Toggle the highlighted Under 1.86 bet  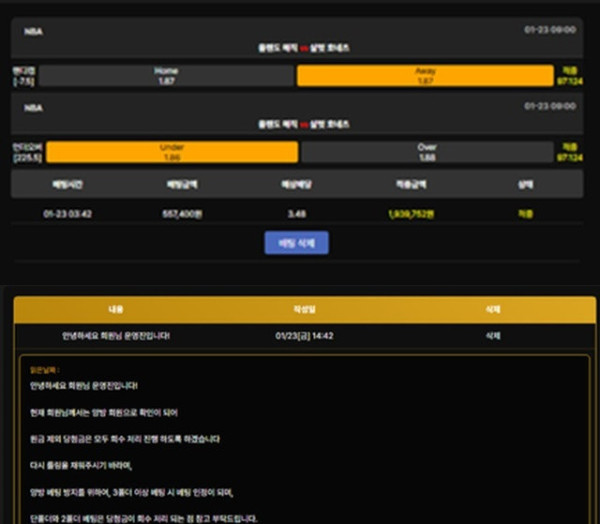[x=172, y=151]
